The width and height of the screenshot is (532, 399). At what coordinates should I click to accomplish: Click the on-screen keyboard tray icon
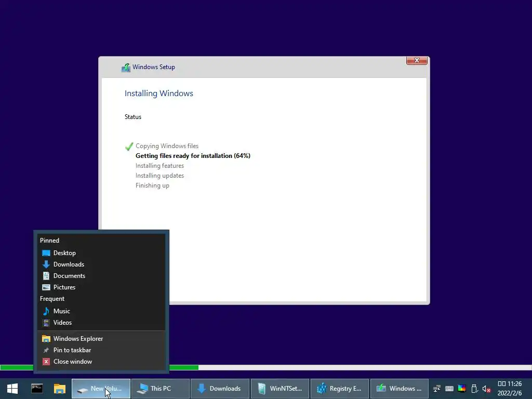coord(449,389)
